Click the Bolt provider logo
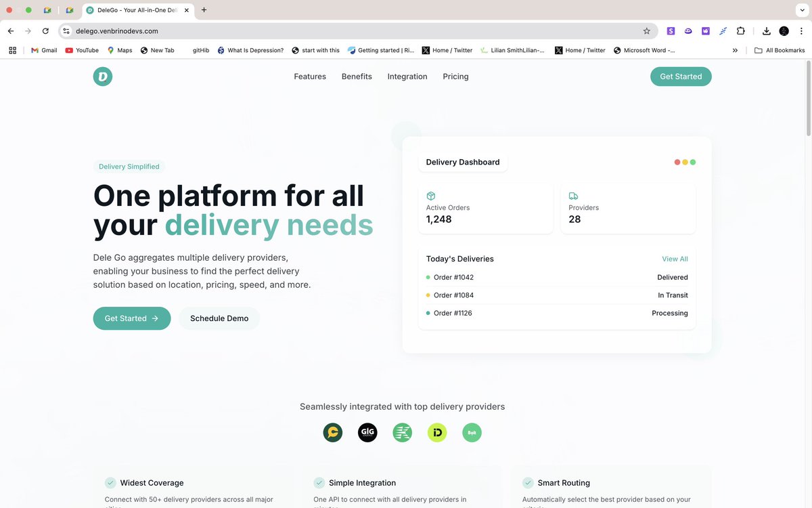 click(x=472, y=432)
